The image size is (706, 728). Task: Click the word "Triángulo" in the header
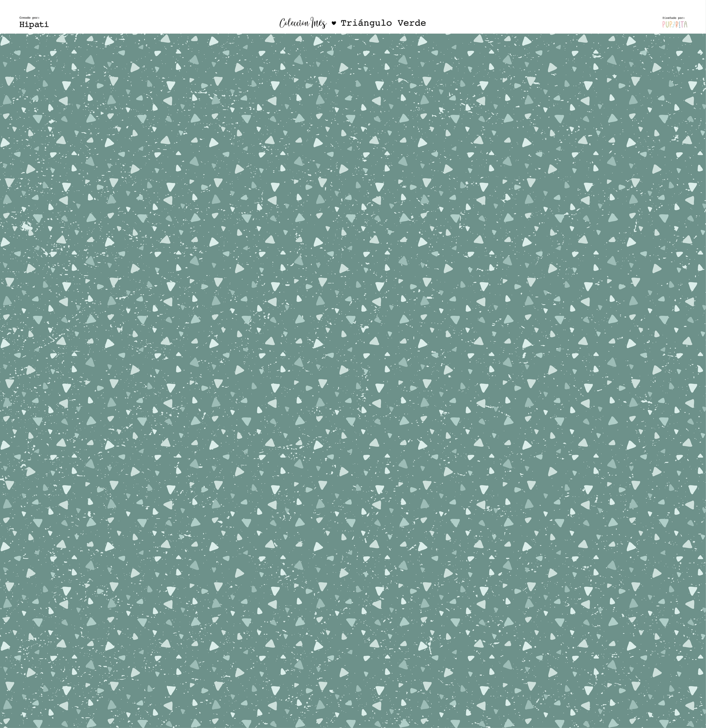tap(366, 23)
